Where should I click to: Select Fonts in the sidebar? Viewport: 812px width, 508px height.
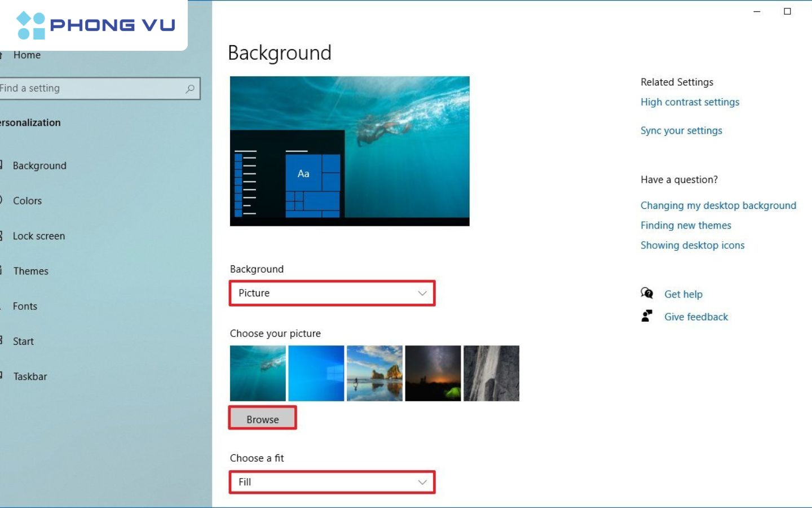(25, 306)
